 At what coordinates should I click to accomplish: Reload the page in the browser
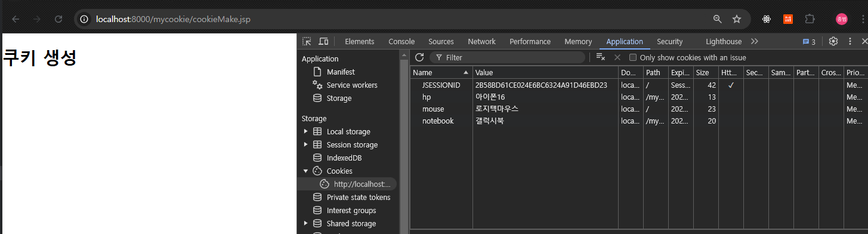[58, 19]
